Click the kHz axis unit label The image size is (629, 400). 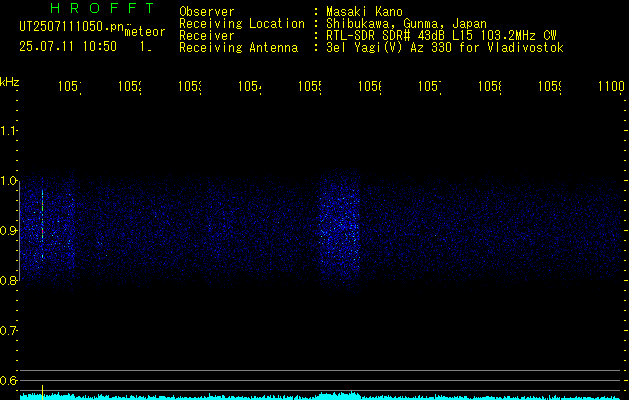point(10,82)
